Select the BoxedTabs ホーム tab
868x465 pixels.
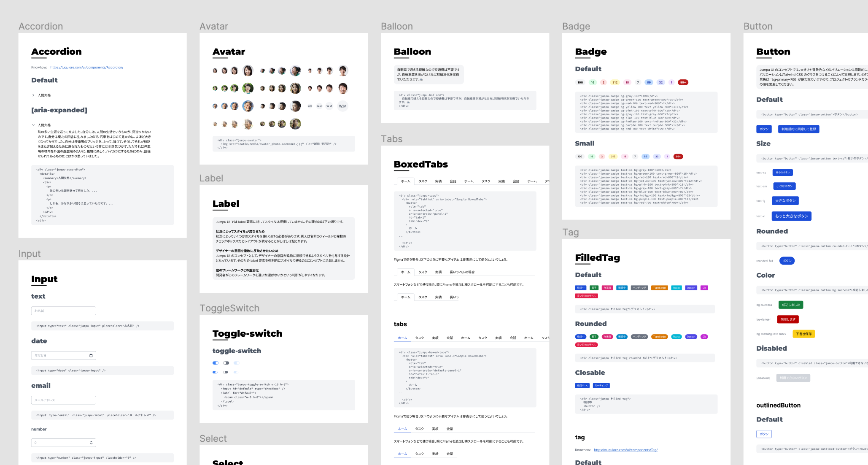point(405,182)
